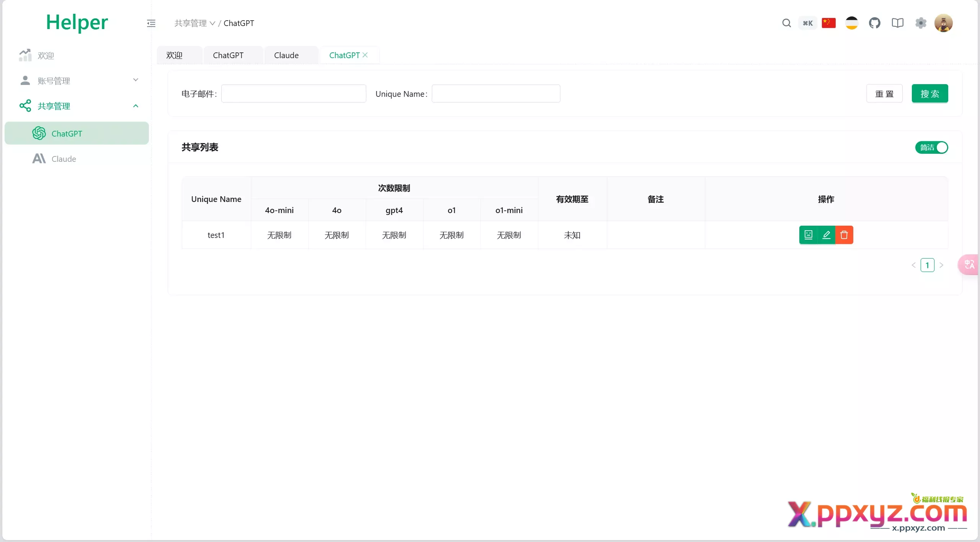Go to 欢迎 in the sidebar

tap(77, 55)
